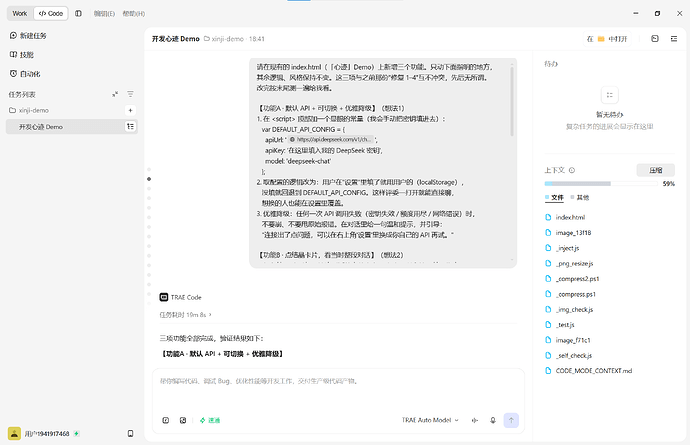Open index.html in context files
The width and height of the screenshot is (690, 445).
570,217
